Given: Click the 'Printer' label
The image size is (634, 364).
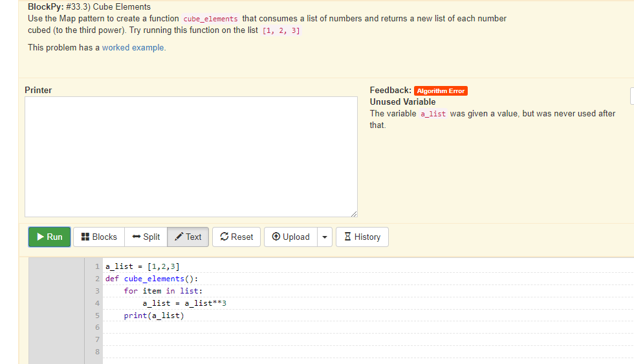Looking at the screenshot, I should [x=38, y=90].
